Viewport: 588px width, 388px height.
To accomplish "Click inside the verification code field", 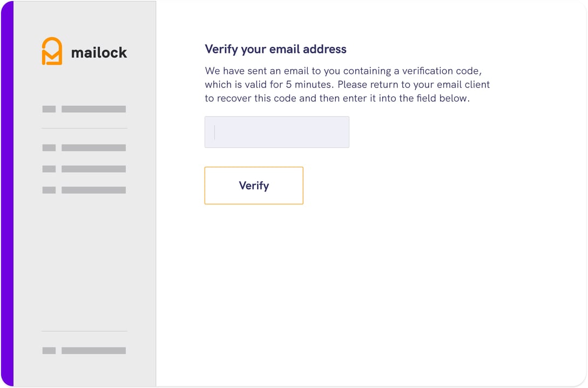I will pos(276,132).
